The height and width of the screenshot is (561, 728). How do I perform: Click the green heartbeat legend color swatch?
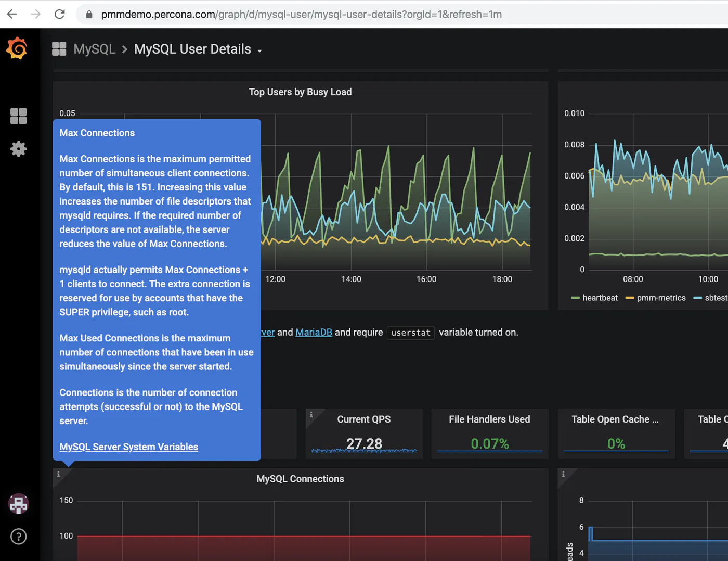(576, 298)
